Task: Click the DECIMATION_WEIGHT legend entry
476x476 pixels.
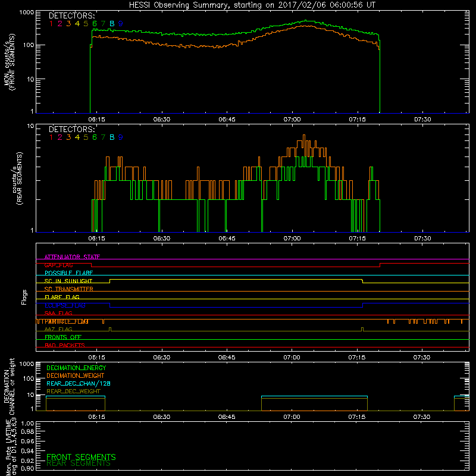Action: pos(76,375)
